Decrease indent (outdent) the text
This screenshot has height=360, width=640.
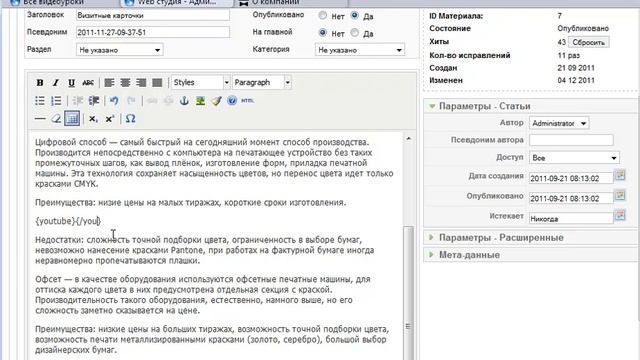[78, 100]
